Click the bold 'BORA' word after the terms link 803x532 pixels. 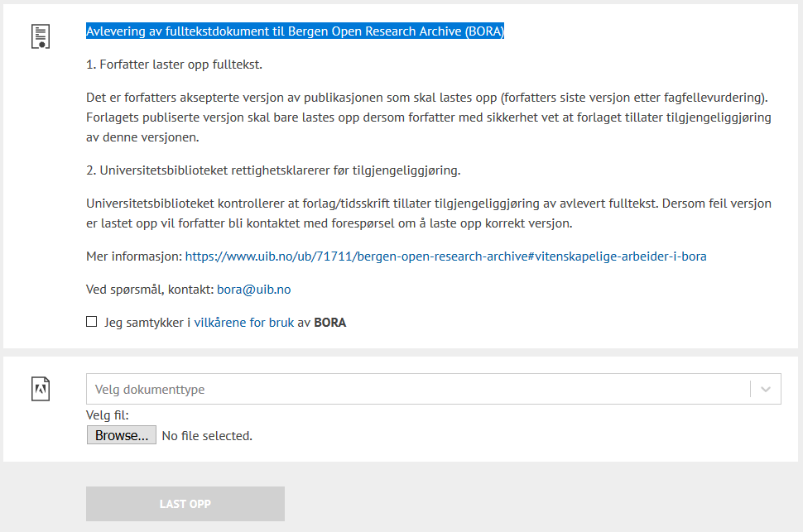tap(329, 323)
